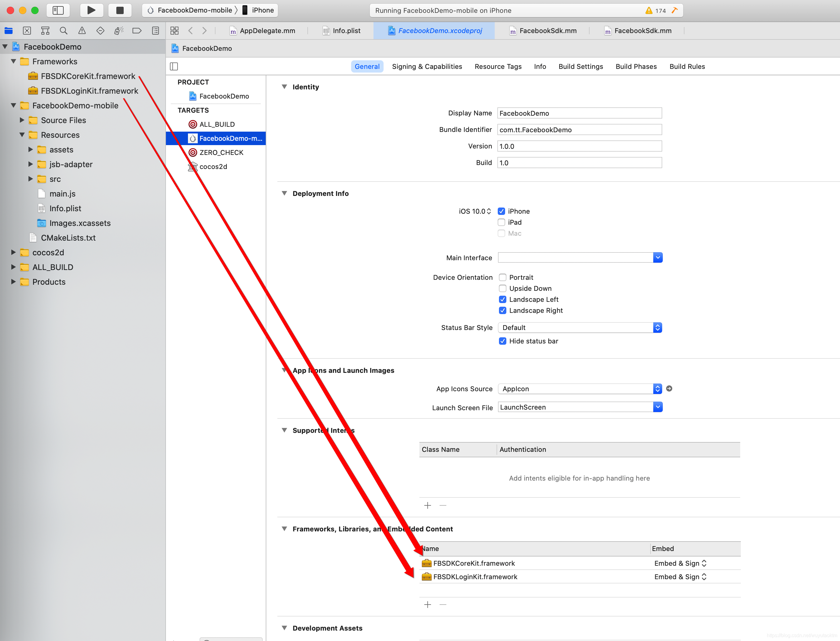Select the FacebookDemo-mobile target

(216, 138)
